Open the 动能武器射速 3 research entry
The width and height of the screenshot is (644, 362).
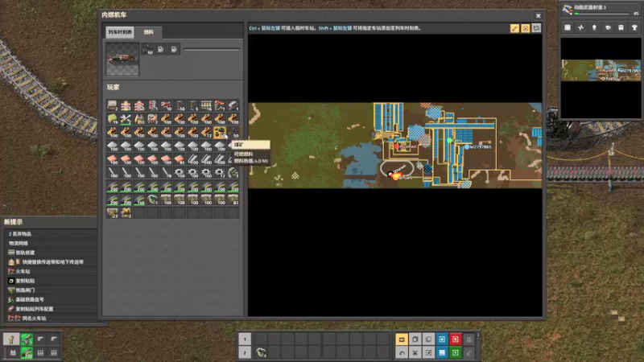tap(601, 10)
